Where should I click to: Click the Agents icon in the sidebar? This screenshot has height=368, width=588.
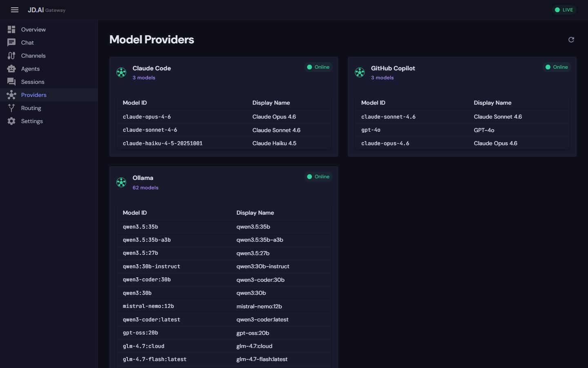coord(11,68)
